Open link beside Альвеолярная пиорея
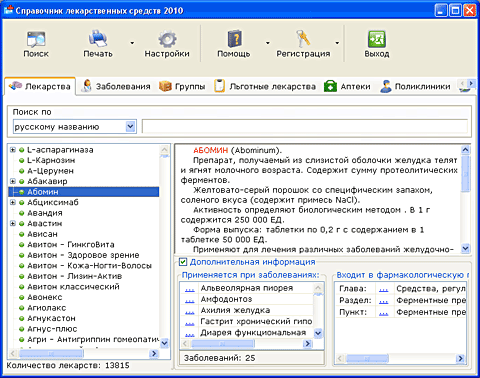Viewport: 480px width, 378px height. pos(190,289)
